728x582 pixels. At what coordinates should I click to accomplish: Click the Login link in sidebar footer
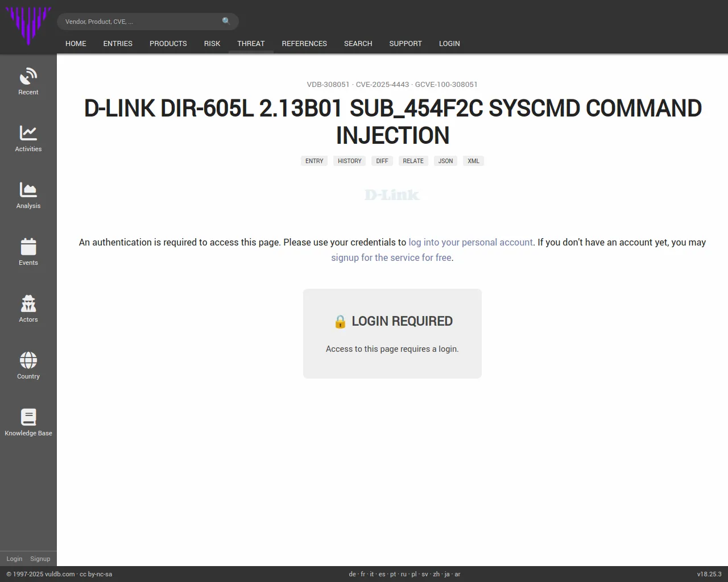(x=14, y=559)
